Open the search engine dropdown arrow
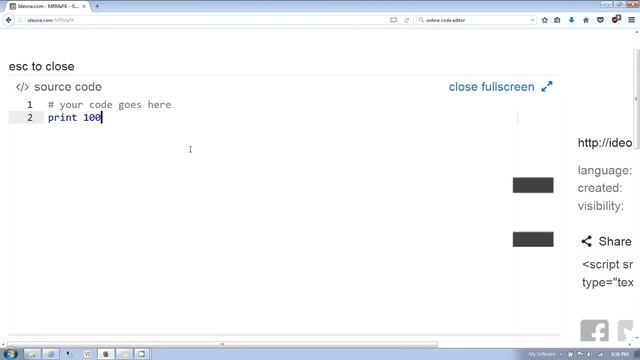Viewport: 640px width, 360px height. coord(532,20)
